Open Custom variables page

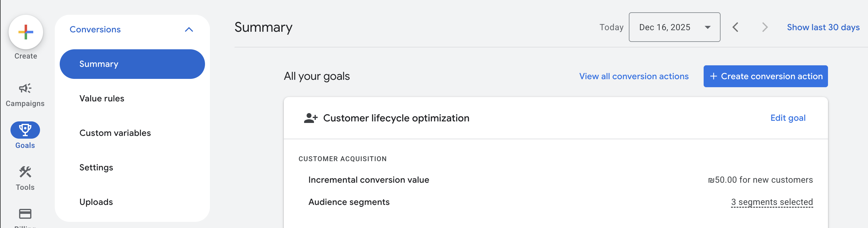pos(115,133)
